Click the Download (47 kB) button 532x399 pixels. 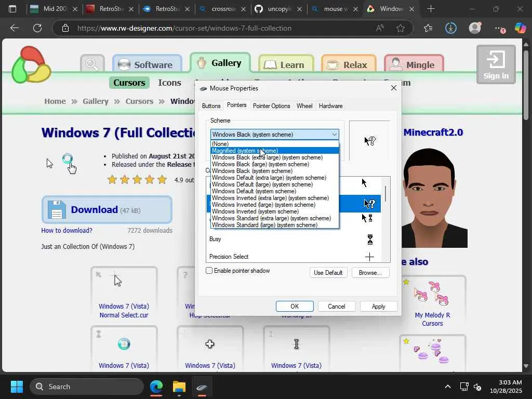tap(107, 210)
